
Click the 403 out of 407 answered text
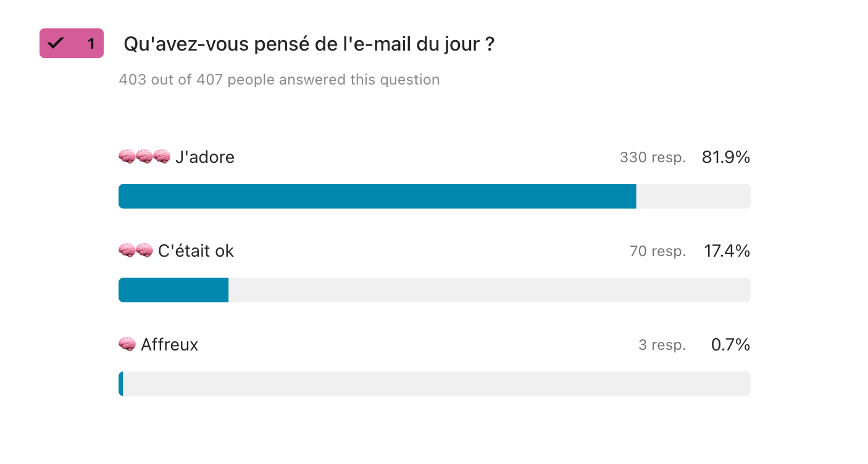click(x=279, y=80)
